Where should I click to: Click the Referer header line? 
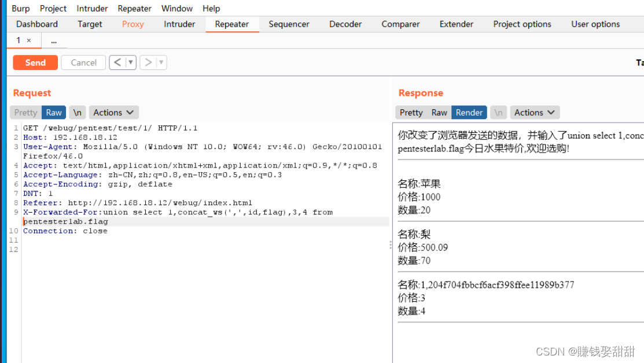(x=138, y=203)
